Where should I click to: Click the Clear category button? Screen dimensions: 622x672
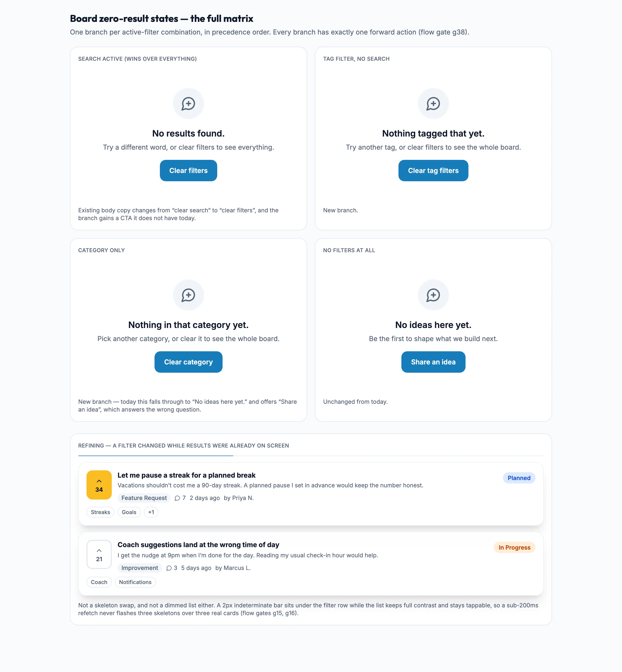tap(188, 362)
